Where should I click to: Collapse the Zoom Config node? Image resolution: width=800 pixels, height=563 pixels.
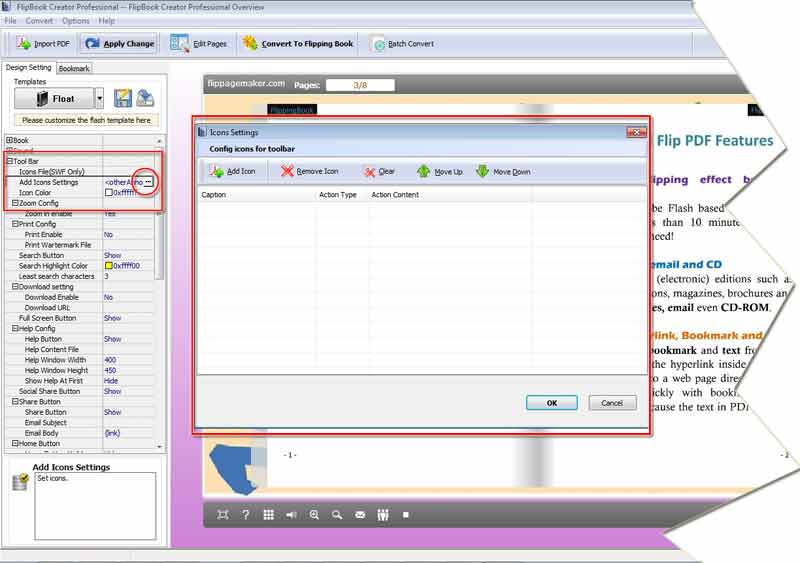click(15, 203)
